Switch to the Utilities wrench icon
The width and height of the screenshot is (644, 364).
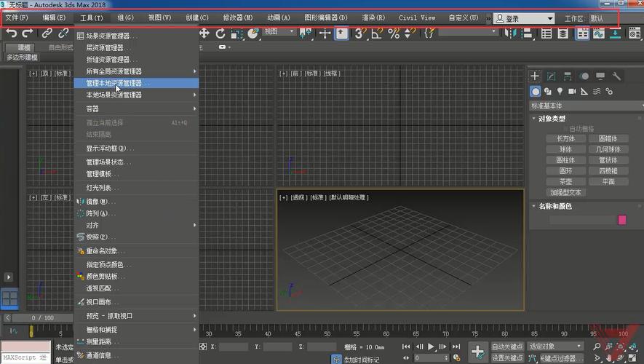[616, 76]
